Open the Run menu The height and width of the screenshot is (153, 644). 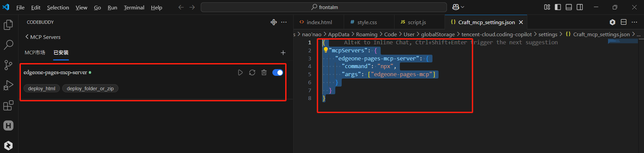(112, 7)
